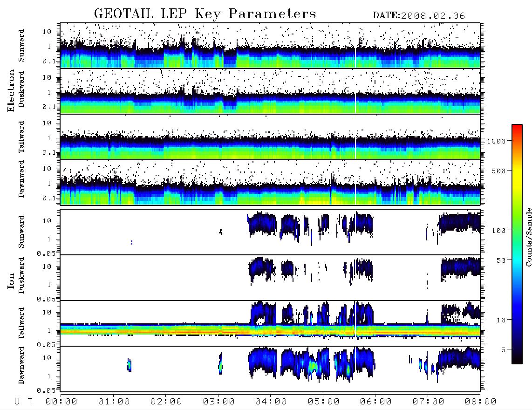Click the Ion Dawnward burst near 03:00

(x=220, y=364)
